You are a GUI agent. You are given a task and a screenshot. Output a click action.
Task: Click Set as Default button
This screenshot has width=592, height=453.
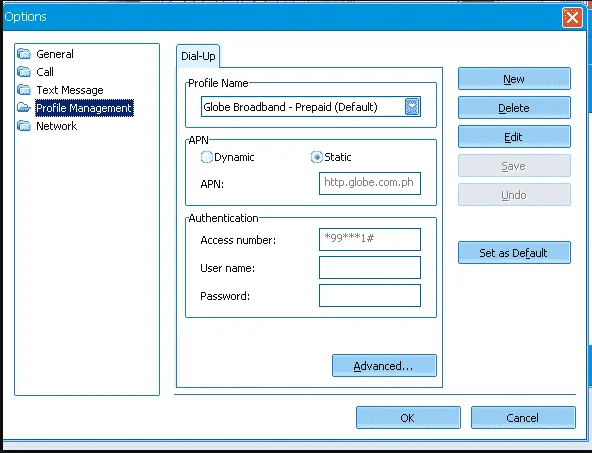(x=514, y=253)
